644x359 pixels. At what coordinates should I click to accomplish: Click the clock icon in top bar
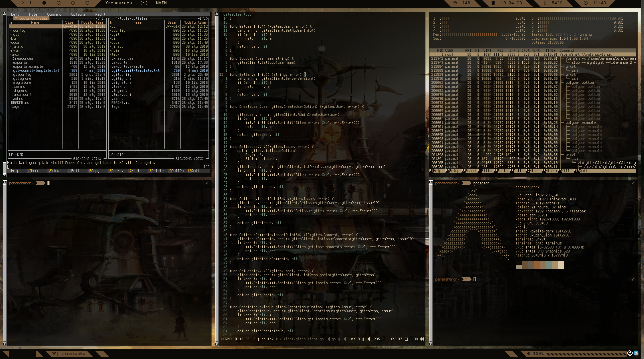(x=586, y=3)
